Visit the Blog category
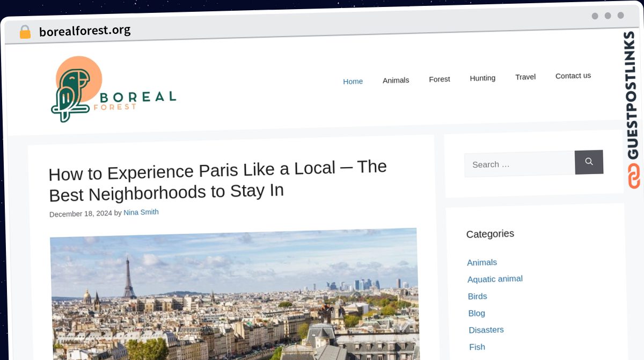This screenshot has width=644, height=360. point(477,313)
